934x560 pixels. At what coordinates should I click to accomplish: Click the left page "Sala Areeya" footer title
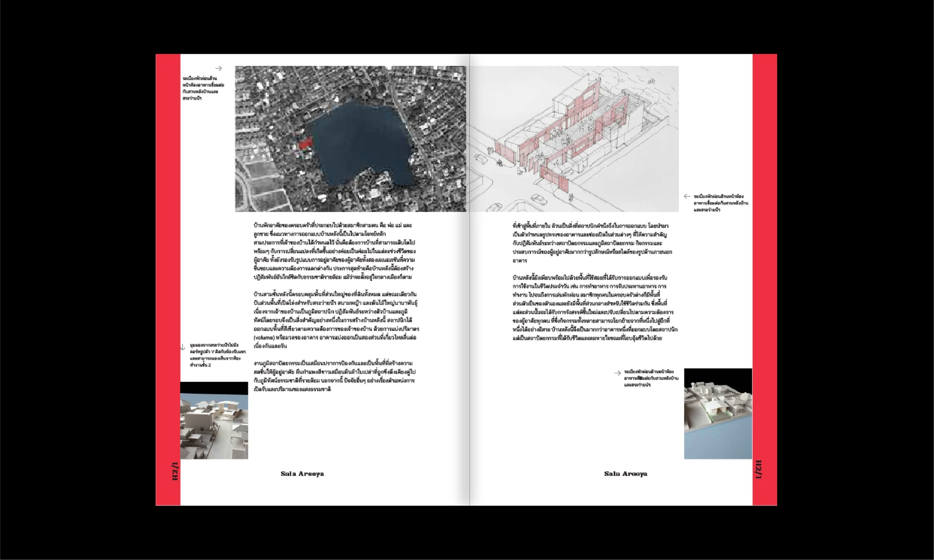tap(302, 474)
